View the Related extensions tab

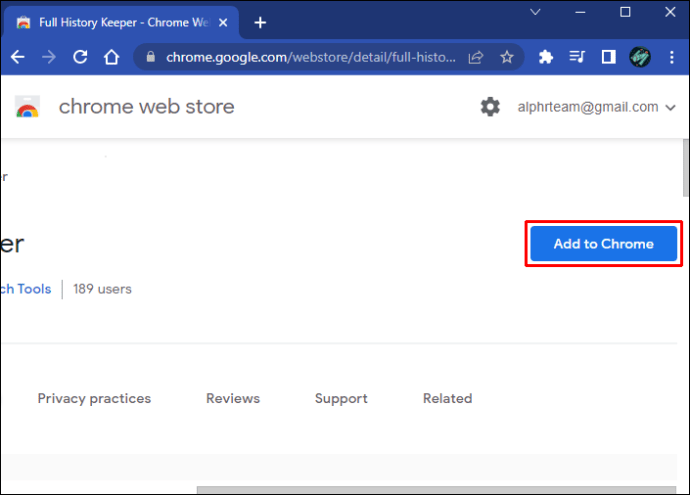(x=448, y=399)
